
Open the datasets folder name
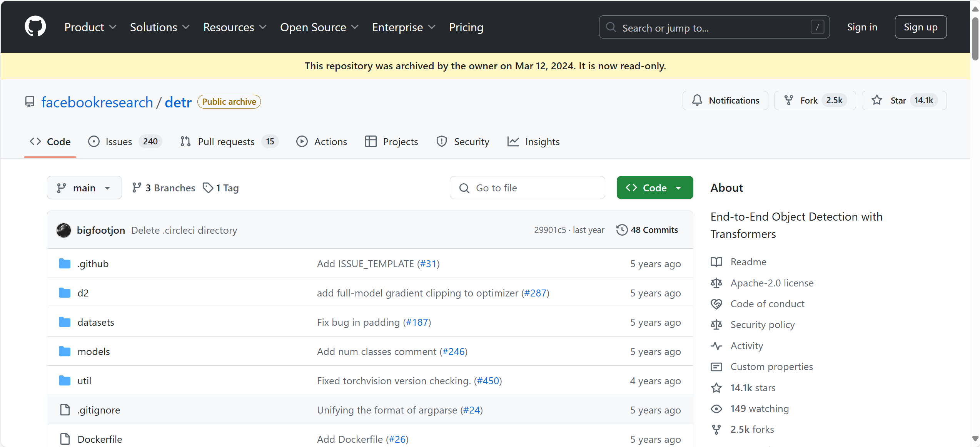[x=96, y=322]
